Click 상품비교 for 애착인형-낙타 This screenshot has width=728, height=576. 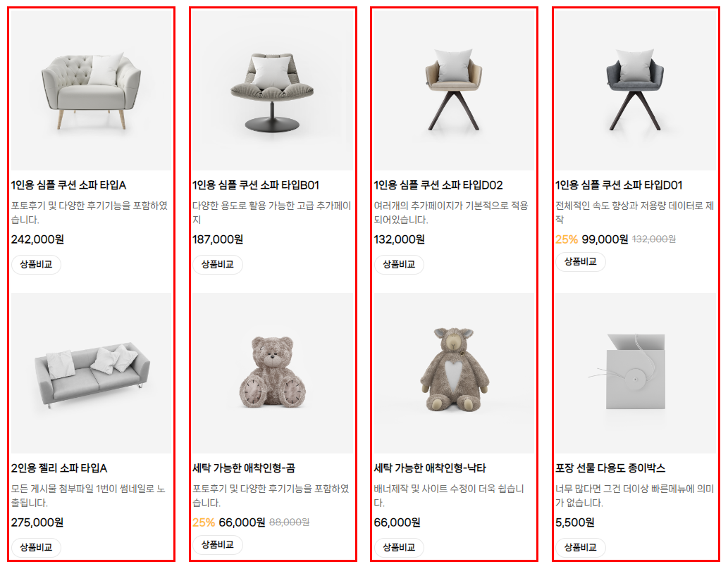click(400, 547)
